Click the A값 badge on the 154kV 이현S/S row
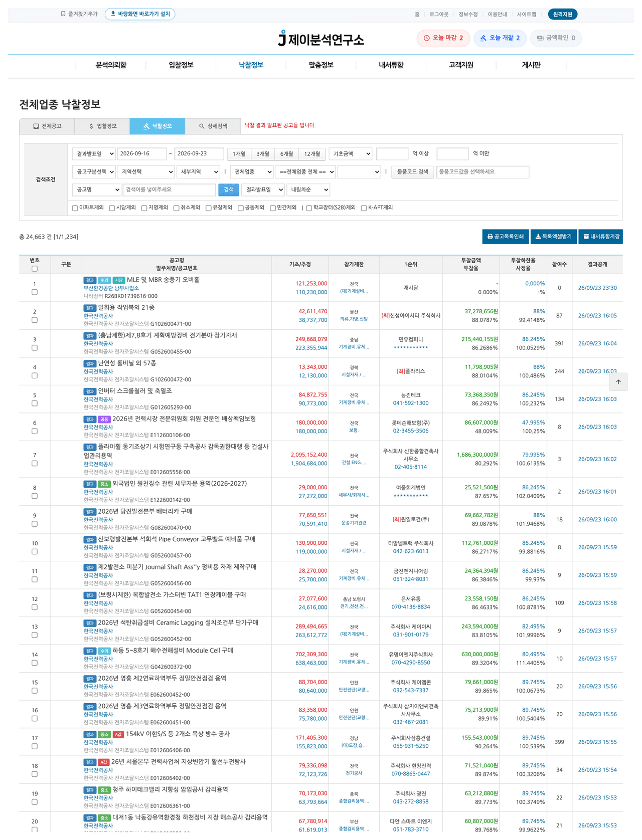This screenshot has width=642, height=840. tap(118, 735)
